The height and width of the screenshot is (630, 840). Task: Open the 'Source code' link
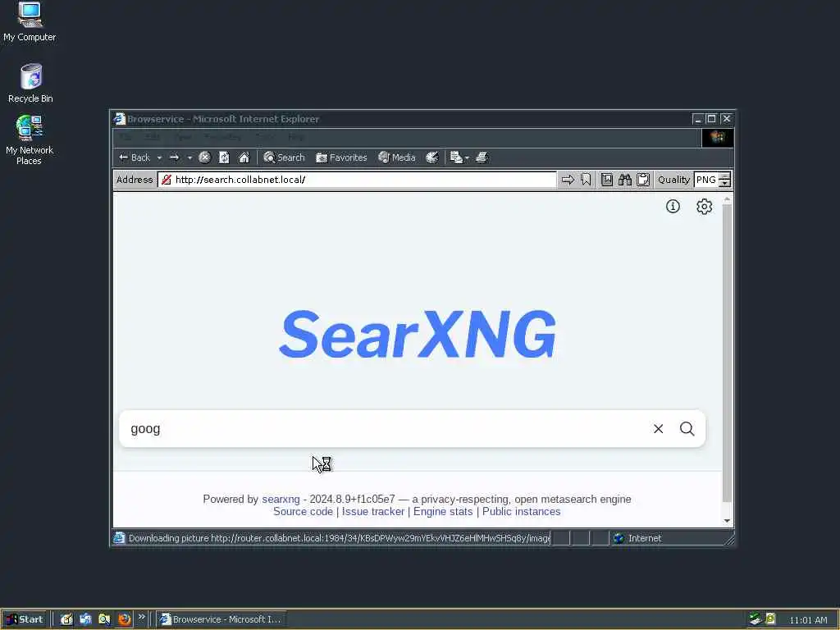[304, 512]
